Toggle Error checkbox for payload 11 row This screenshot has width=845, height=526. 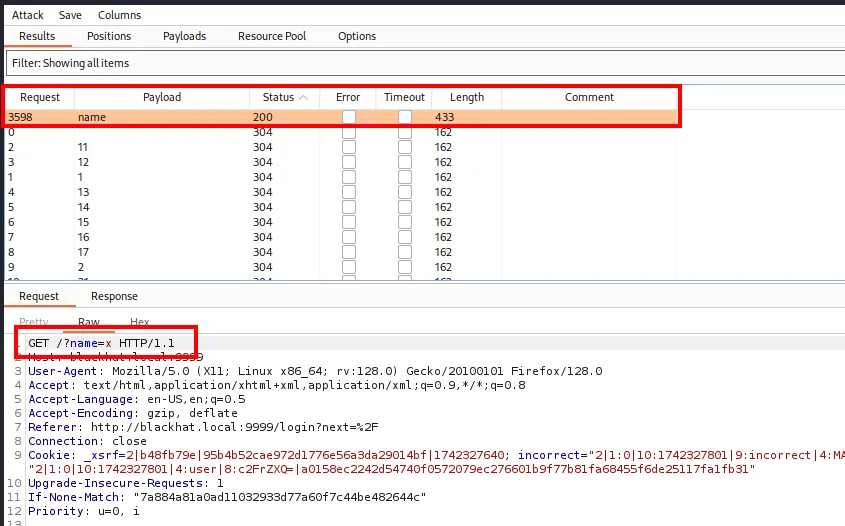pos(349,147)
